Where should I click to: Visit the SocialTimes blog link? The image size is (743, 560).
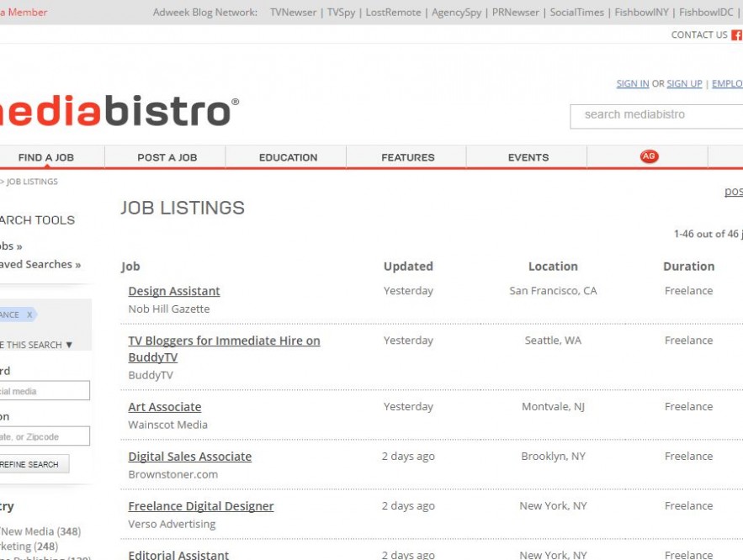point(576,13)
